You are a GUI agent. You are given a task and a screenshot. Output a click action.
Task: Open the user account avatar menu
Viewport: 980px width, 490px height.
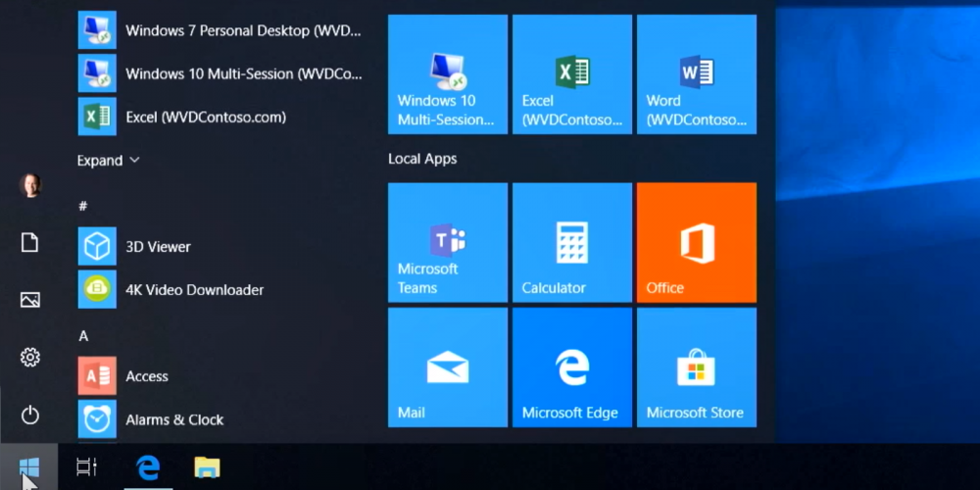[30, 185]
